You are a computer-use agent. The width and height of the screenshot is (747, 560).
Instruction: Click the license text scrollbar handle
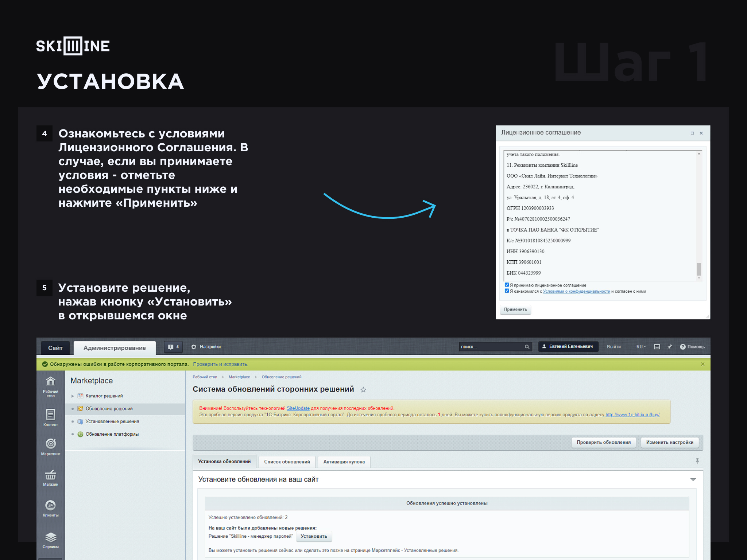[x=699, y=269]
